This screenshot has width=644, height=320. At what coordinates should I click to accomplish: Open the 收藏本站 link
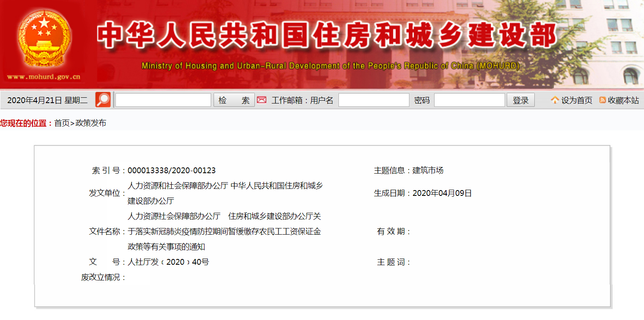[x=623, y=100]
